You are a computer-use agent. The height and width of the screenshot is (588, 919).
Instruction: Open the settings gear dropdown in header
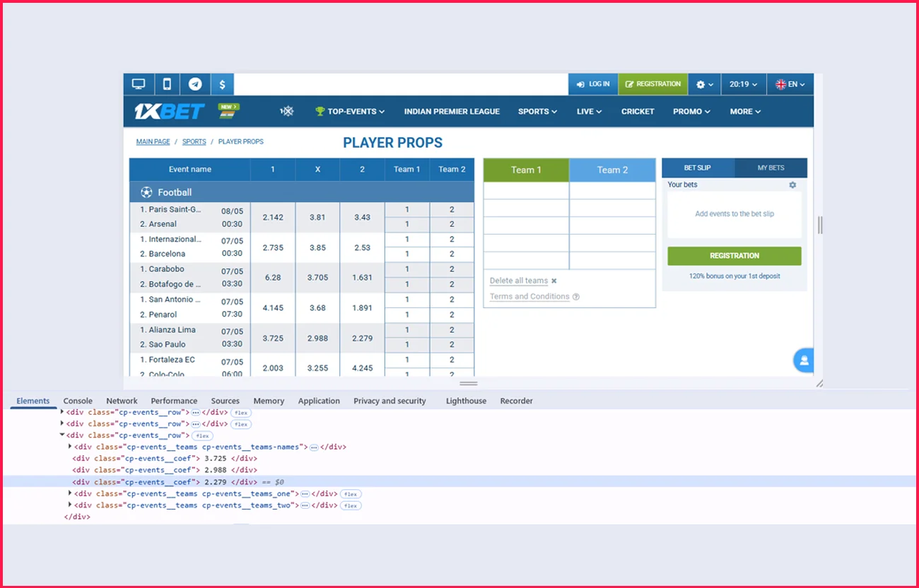pos(704,84)
